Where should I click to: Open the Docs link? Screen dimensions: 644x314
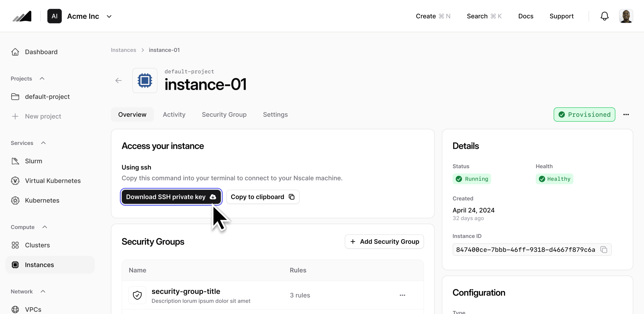(x=526, y=16)
